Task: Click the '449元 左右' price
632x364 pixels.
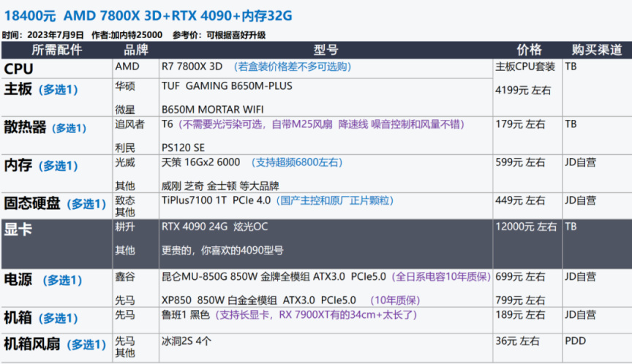Action: point(520,200)
